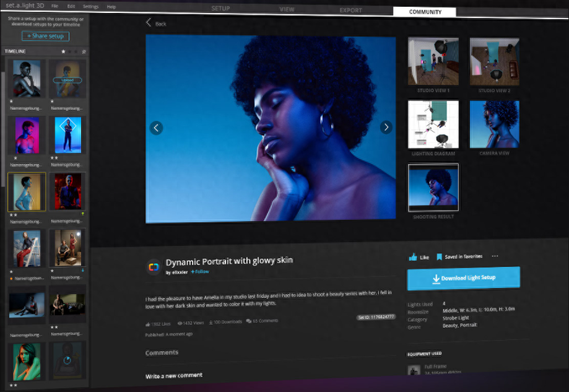Click the Dynamic Portrait with glowy skin title
The width and height of the screenshot is (569, 392).
click(229, 261)
